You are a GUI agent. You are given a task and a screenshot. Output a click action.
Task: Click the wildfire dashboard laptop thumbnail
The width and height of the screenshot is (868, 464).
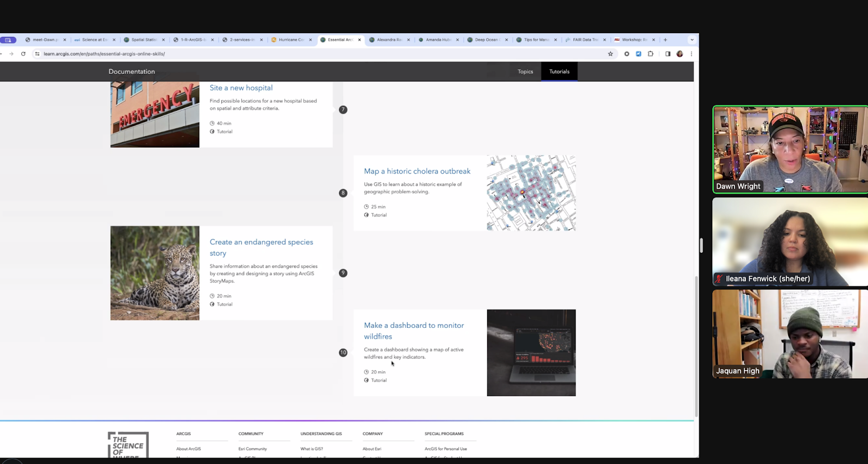coord(531,353)
